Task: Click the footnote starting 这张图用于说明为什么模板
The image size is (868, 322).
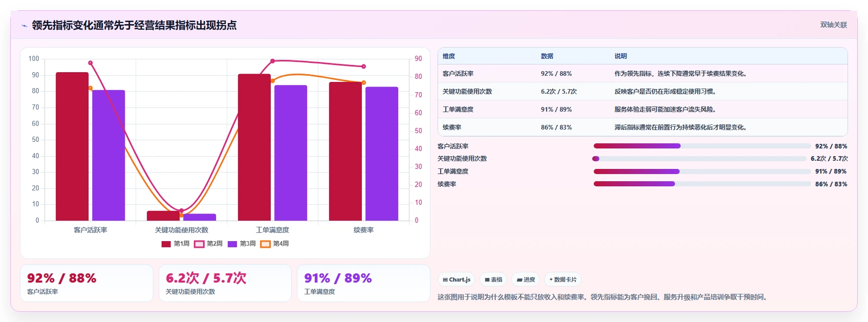Action: pyautogui.click(x=603, y=297)
